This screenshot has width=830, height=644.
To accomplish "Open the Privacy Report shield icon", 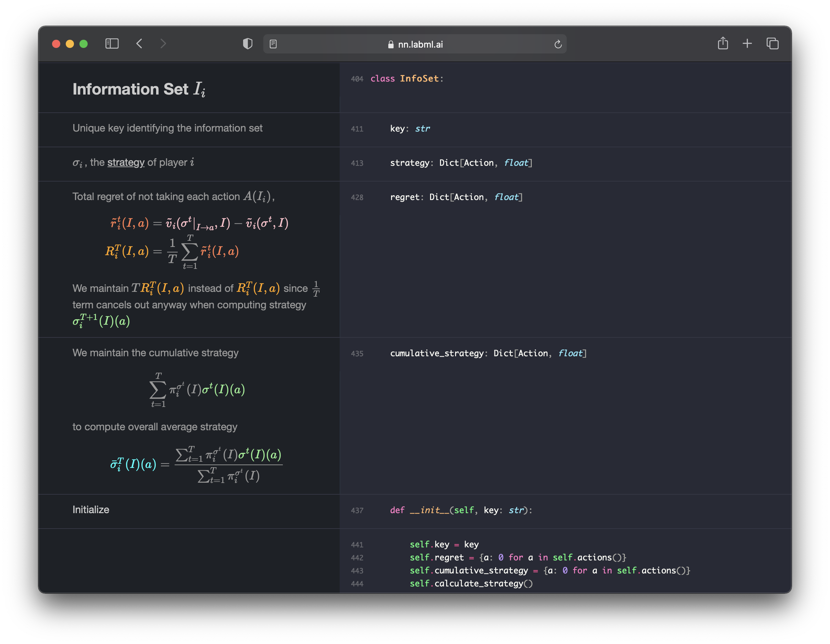I will 248,44.
